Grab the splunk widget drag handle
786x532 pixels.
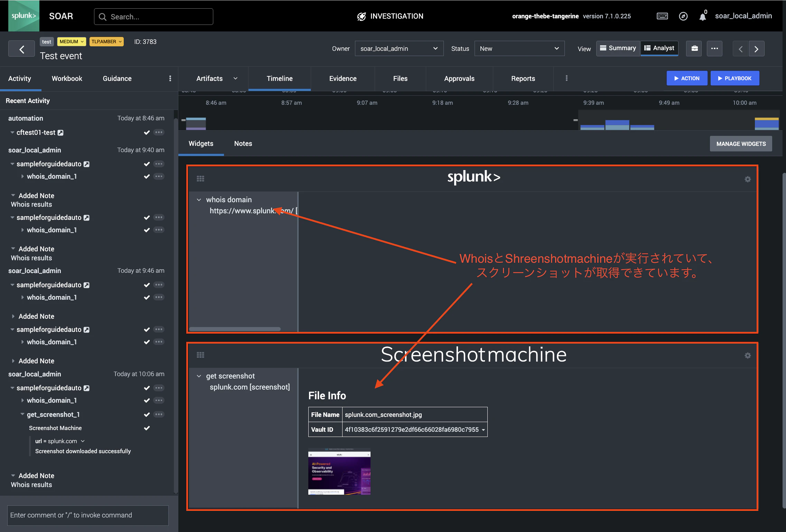[x=200, y=179]
